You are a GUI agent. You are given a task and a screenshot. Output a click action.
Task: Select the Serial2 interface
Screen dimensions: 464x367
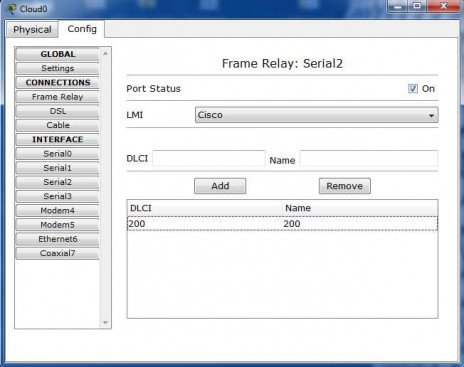click(57, 182)
